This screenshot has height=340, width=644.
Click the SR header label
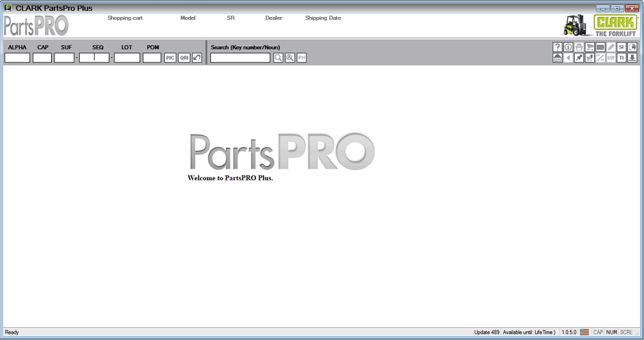231,18
